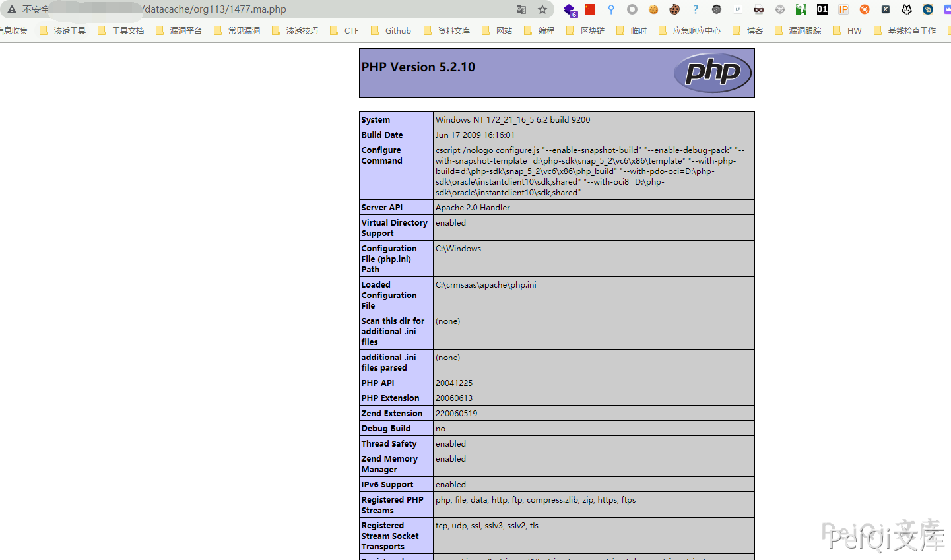Click the 'Not secure' warning triangle icon

pyautogui.click(x=11, y=9)
